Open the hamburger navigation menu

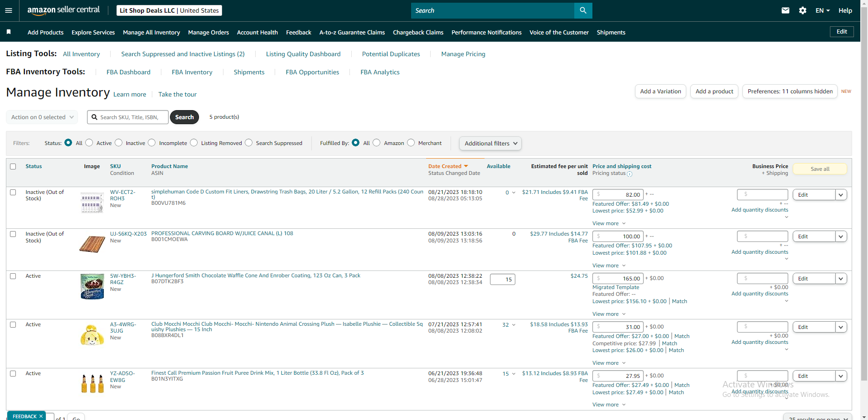point(9,10)
